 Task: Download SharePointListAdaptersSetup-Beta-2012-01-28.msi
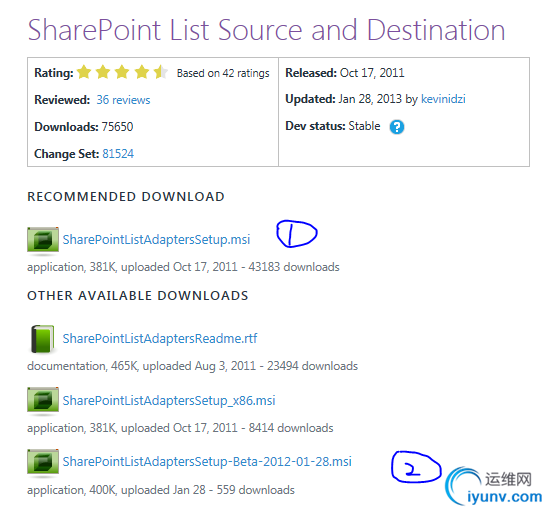coord(207,462)
